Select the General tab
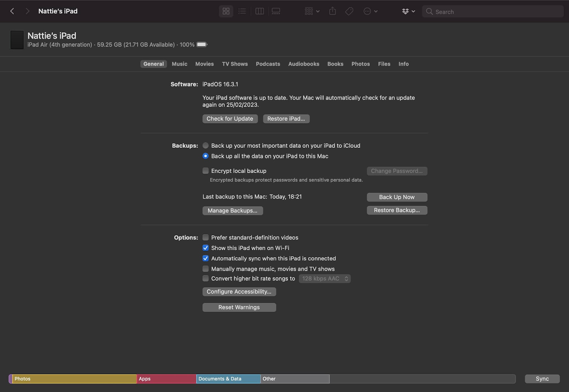This screenshot has width=569, height=392. [x=154, y=64]
